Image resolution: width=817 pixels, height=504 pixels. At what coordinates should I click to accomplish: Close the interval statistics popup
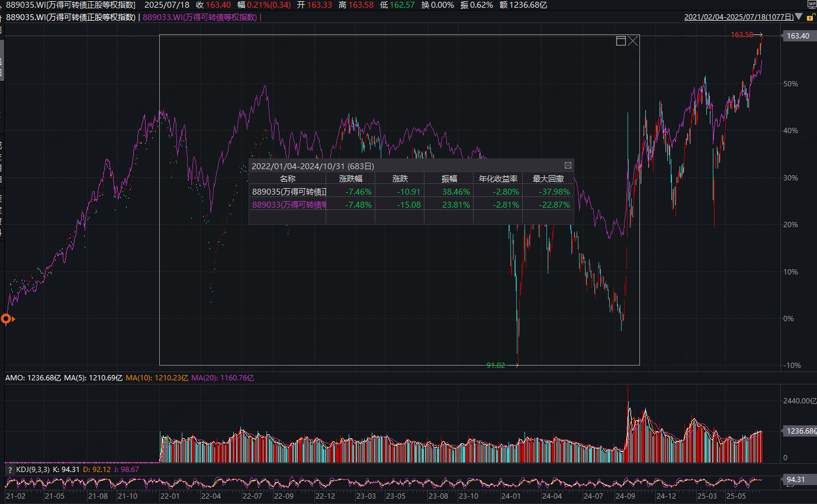[568, 166]
